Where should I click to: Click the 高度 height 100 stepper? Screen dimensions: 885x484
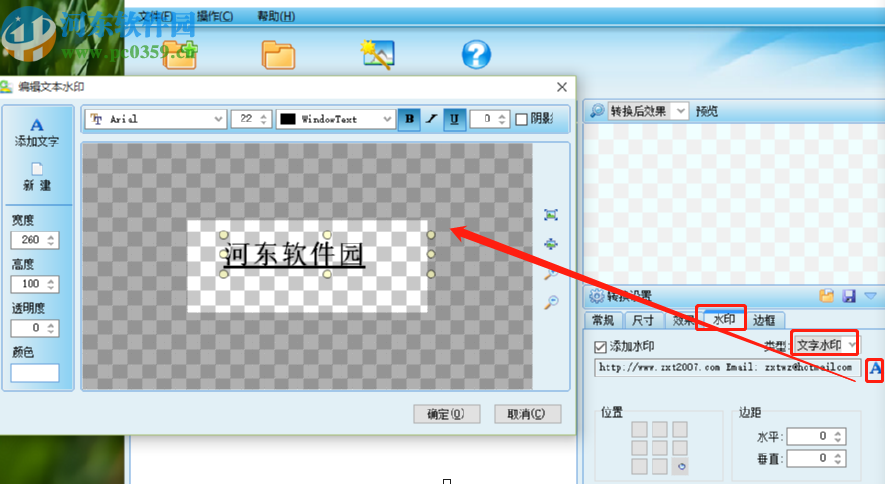tap(34, 284)
